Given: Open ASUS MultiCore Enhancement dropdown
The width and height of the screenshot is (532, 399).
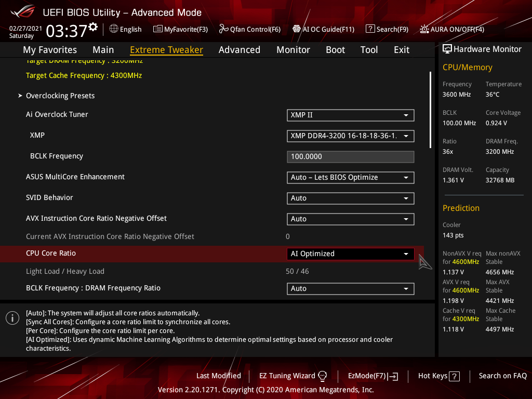Looking at the screenshot, I should (351, 178).
